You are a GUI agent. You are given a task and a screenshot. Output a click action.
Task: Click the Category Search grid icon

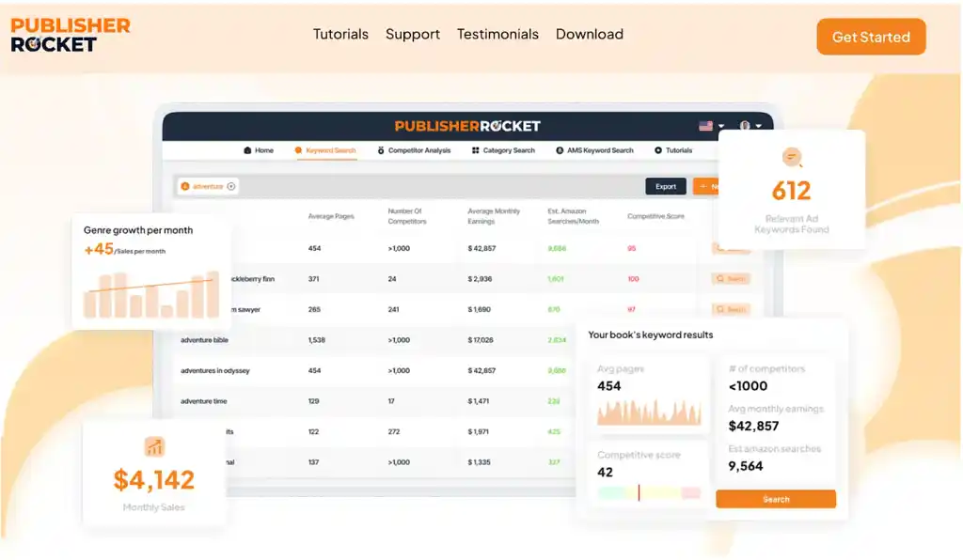point(475,150)
